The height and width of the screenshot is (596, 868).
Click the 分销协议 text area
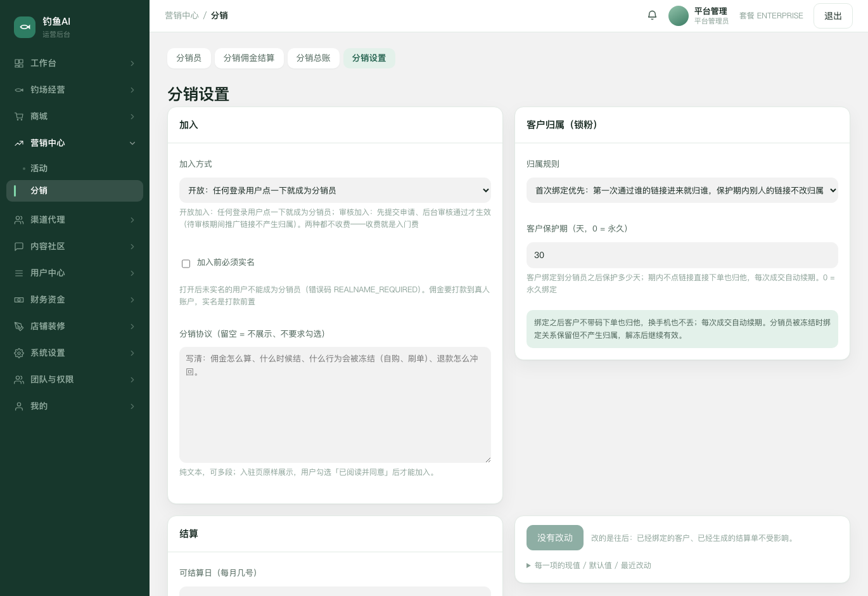[x=335, y=405]
